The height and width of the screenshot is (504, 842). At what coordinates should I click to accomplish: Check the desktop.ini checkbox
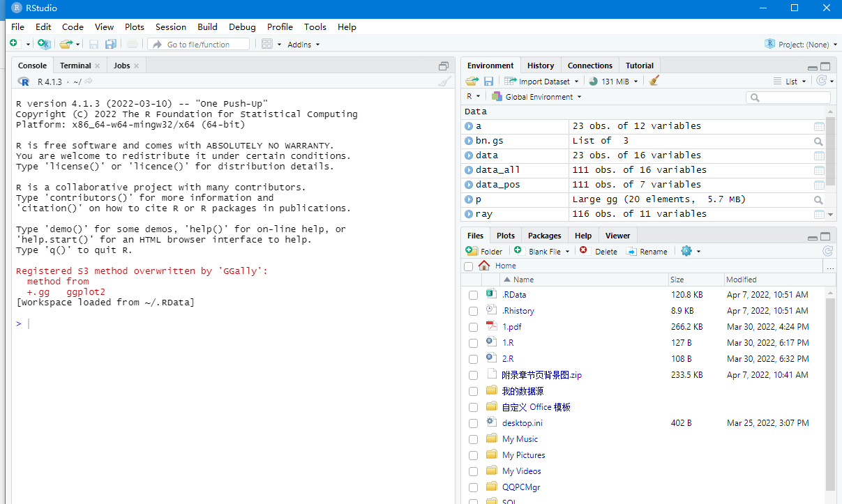pyautogui.click(x=474, y=424)
